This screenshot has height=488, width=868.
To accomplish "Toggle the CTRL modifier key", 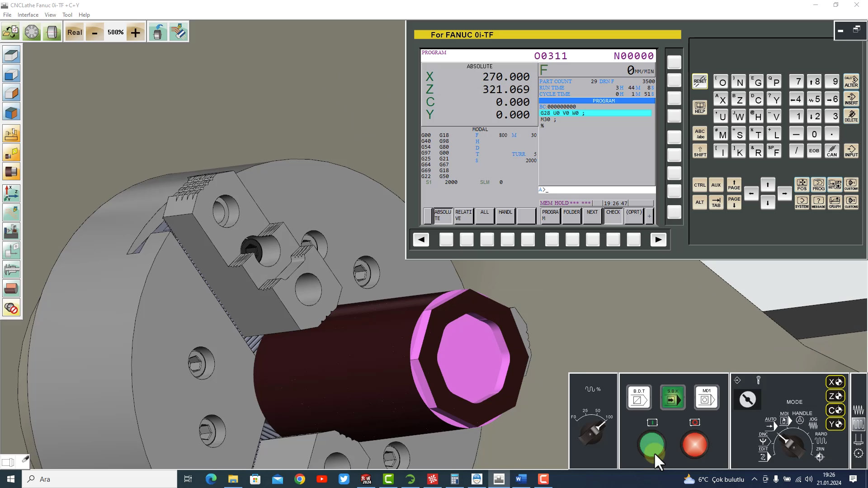I will [700, 185].
